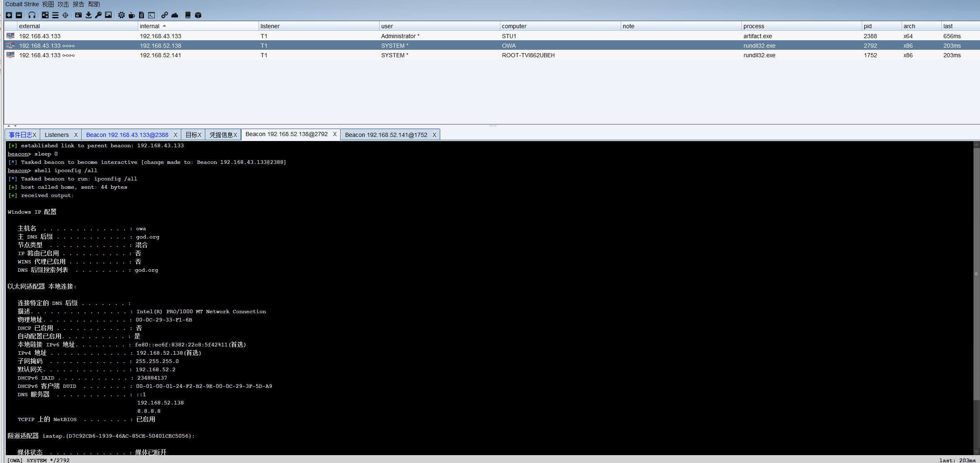Screen dimensions: 980x463
Task: Close the 凭据信息 tab
Action: click(x=235, y=135)
